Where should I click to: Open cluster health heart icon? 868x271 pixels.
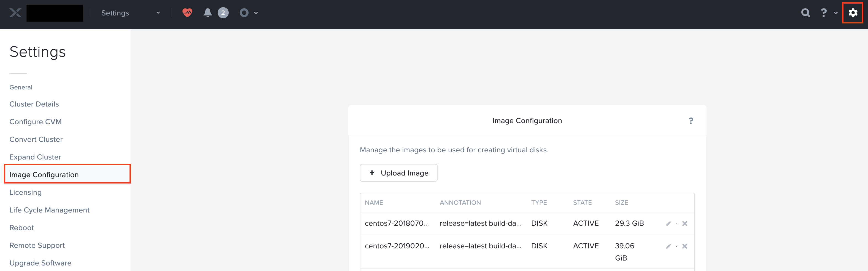[187, 13]
